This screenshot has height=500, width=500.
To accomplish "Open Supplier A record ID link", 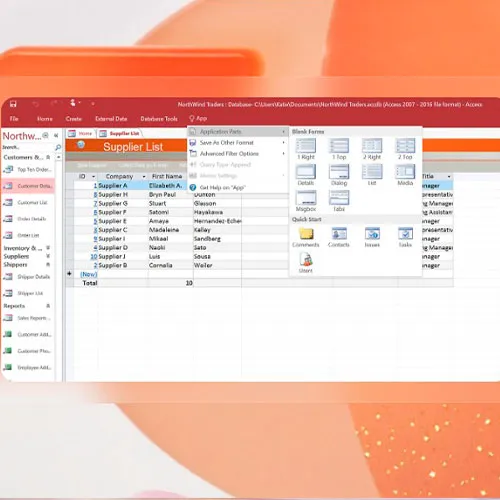I will 95,185.
